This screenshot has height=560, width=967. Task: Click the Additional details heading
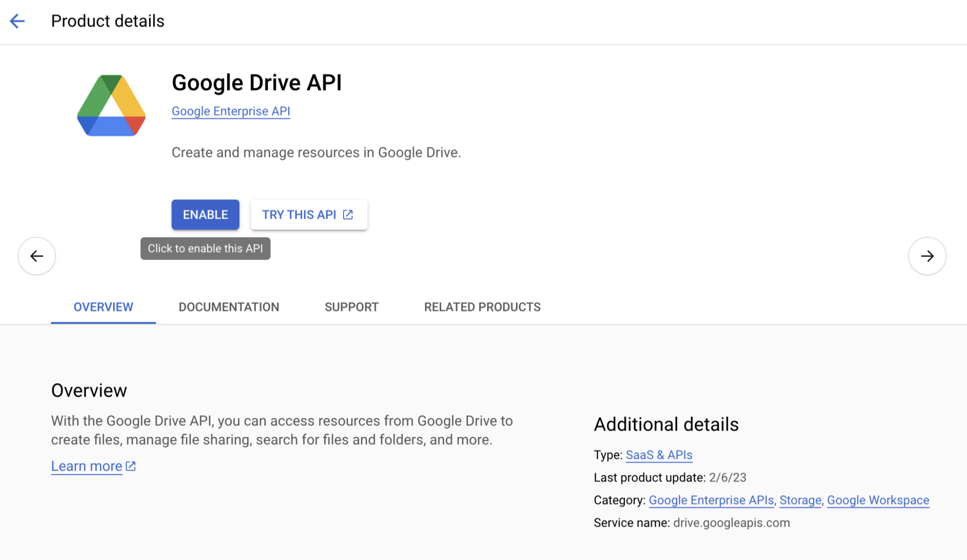coord(666,424)
